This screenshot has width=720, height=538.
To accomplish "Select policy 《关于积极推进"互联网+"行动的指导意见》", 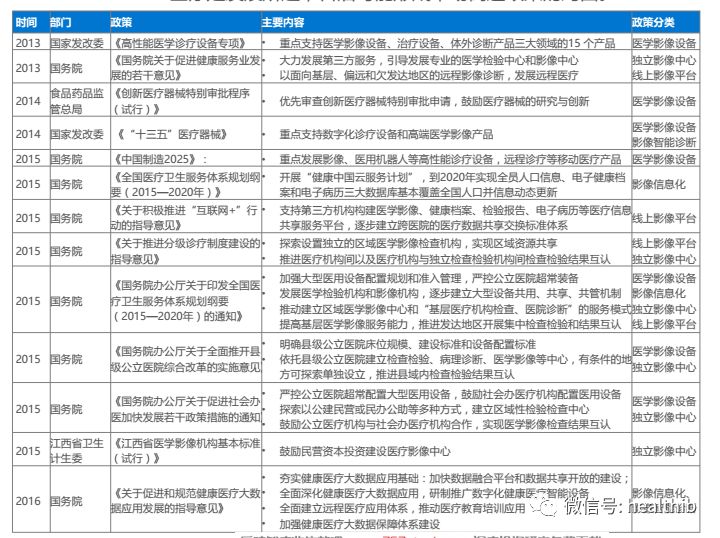I will click(185, 218).
